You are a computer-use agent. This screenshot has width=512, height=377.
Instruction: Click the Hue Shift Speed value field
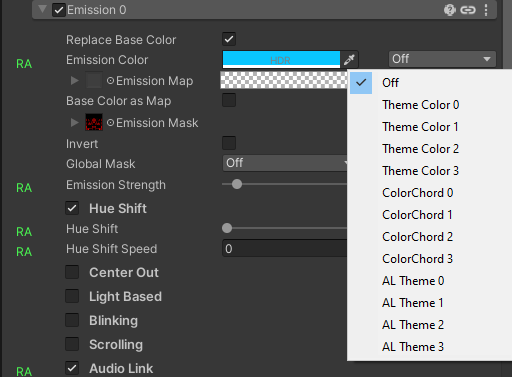point(285,249)
